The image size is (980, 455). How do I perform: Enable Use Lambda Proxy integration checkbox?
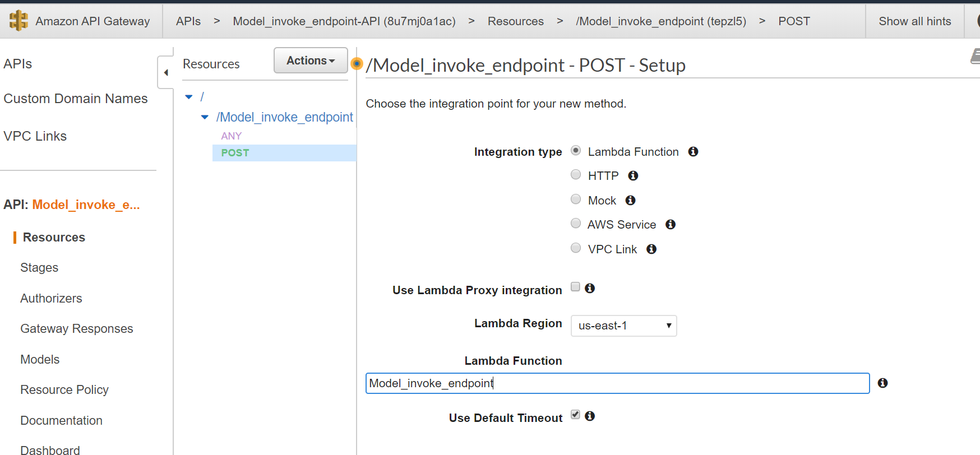pyautogui.click(x=575, y=287)
